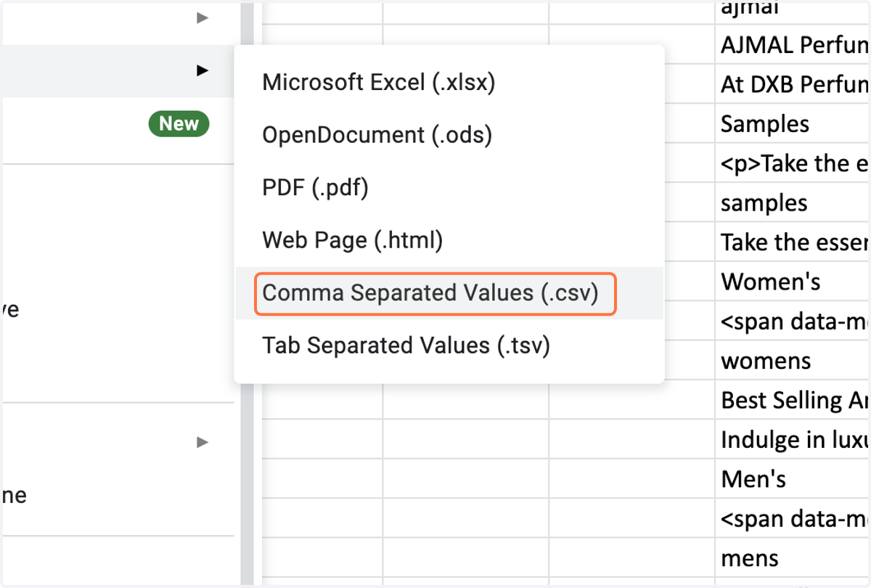
Task: Choose Microsoft Excel (.xlsx) download option
Action: coord(449,83)
